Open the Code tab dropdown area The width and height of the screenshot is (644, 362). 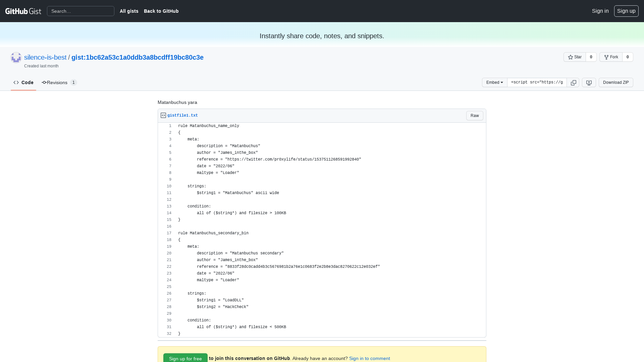(x=23, y=82)
